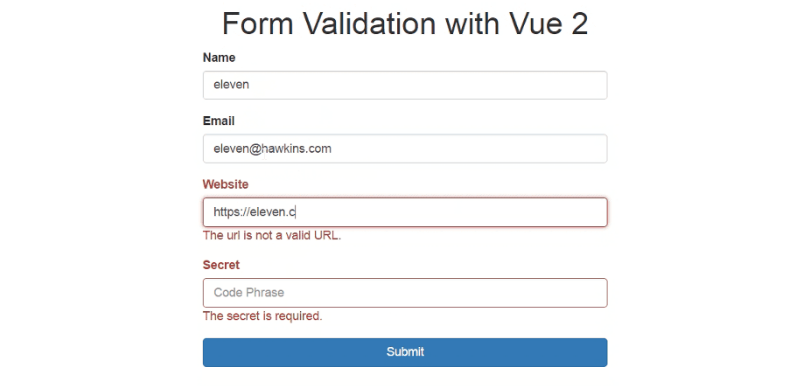
Task: Click the Submit button
Action: coord(404,352)
